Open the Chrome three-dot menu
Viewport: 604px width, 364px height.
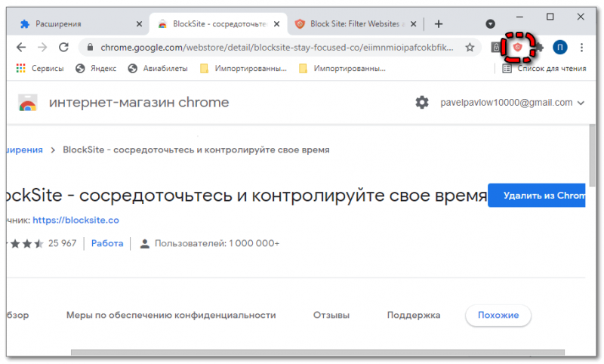[x=581, y=48]
